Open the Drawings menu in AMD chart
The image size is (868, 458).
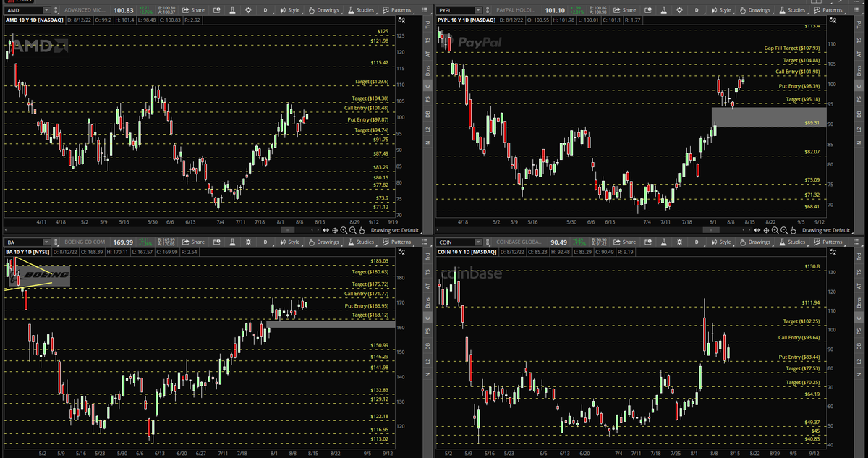pyautogui.click(x=324, y=10)
